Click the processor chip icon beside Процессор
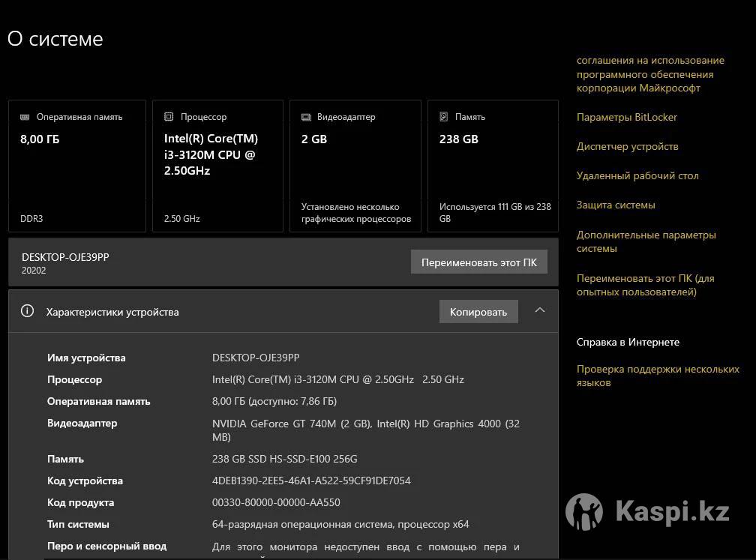Screen dimensions: 756x560 169,117
